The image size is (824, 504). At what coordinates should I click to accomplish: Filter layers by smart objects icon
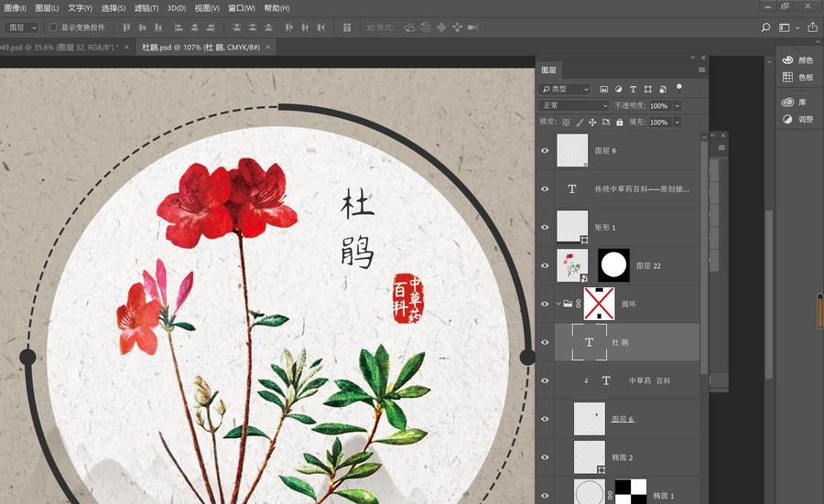663,90
